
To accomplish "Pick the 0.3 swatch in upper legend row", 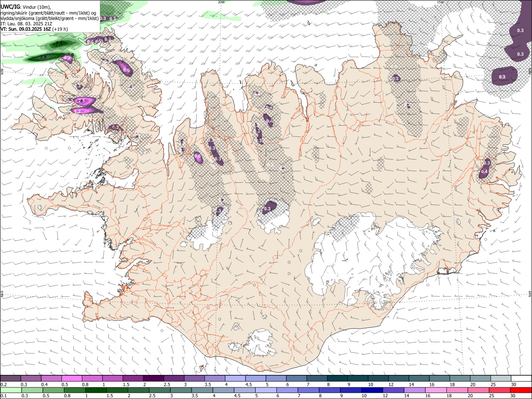I will [x=31, y=379].
